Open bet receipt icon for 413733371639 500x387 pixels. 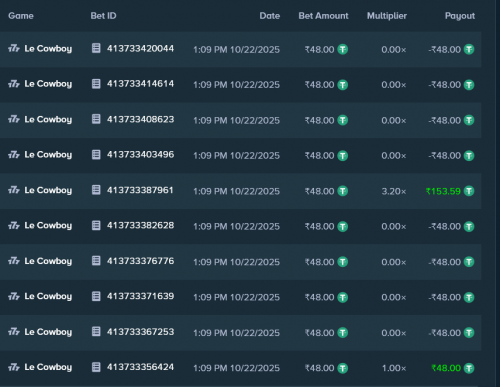point(96,296)
